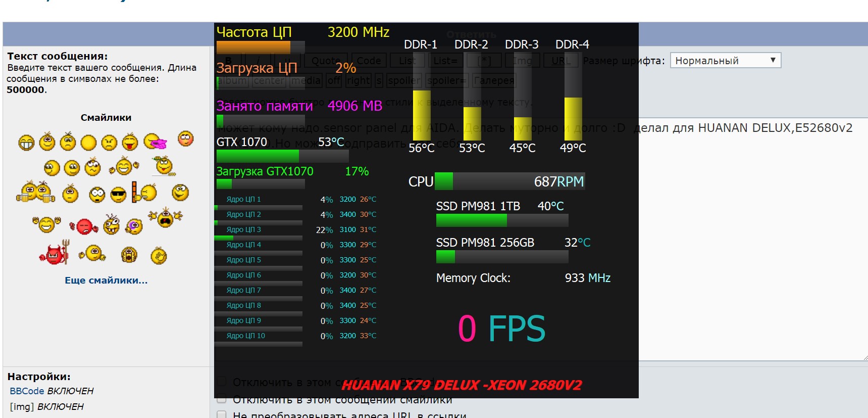
Task: Insert the shocked wide-eyed smiley
Action: [x=97, y=195]
